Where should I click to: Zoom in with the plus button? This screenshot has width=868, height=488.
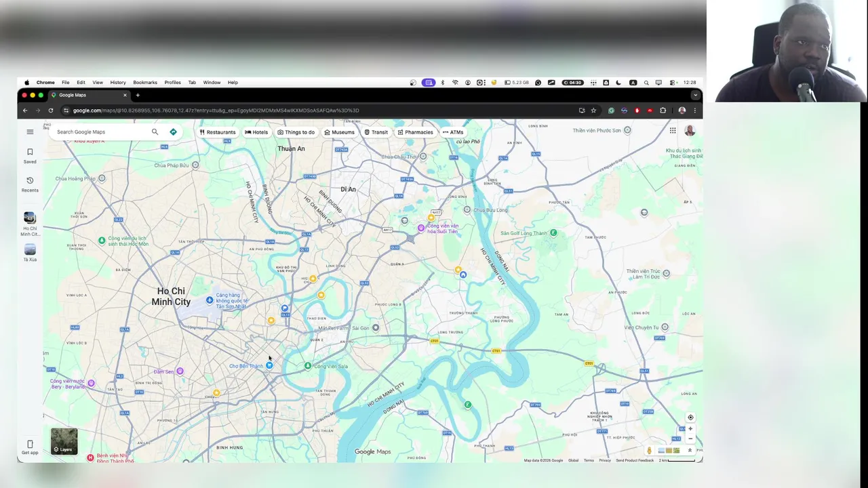[690, 428]
